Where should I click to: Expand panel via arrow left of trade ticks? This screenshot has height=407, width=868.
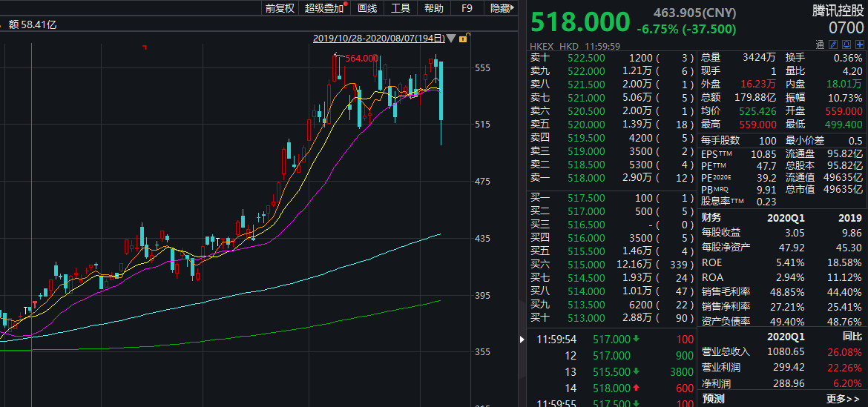521,339
